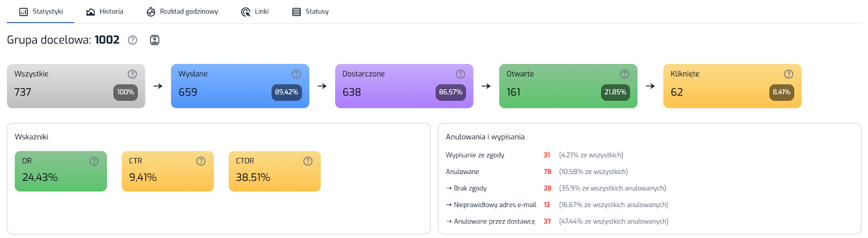Show help for CTOR indicator
This screenshot has width=868, height=238.
point(308,161)
